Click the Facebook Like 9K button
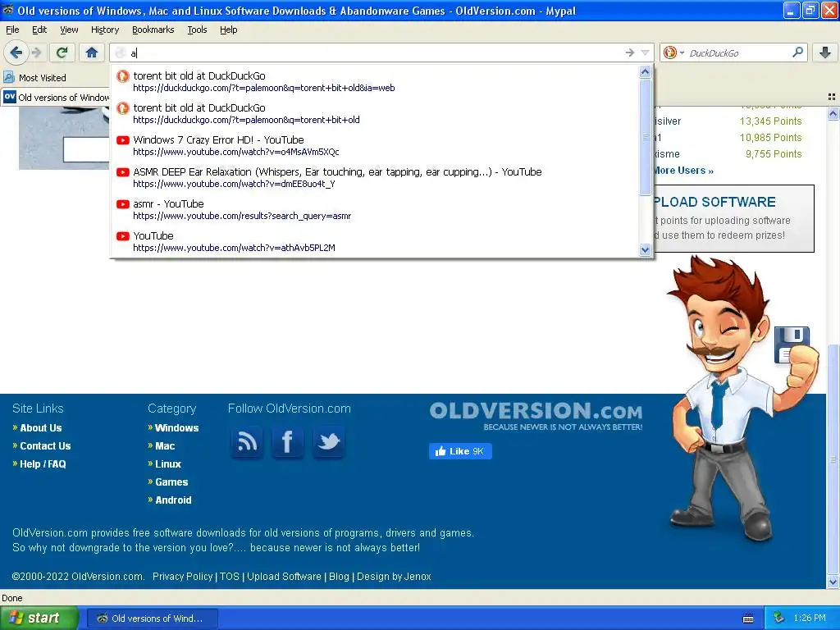The width and height of the screenshot is (840, 630). [x=460, y=451]
